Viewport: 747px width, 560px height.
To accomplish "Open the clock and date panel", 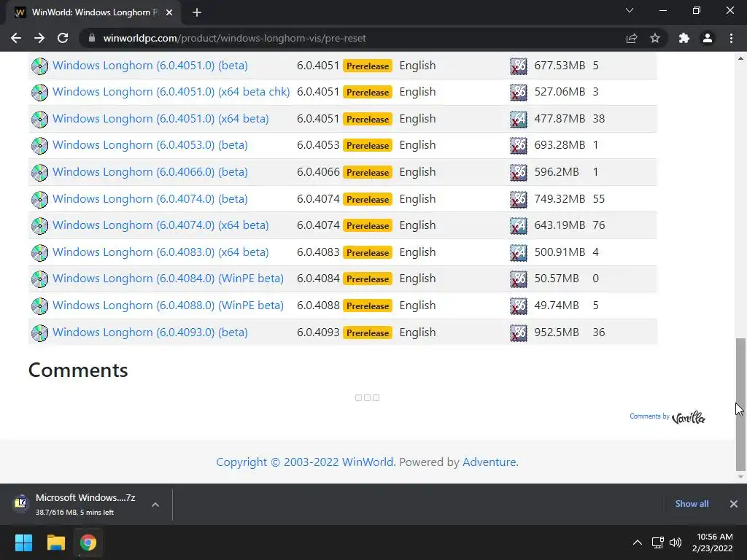I will (712, 542).
